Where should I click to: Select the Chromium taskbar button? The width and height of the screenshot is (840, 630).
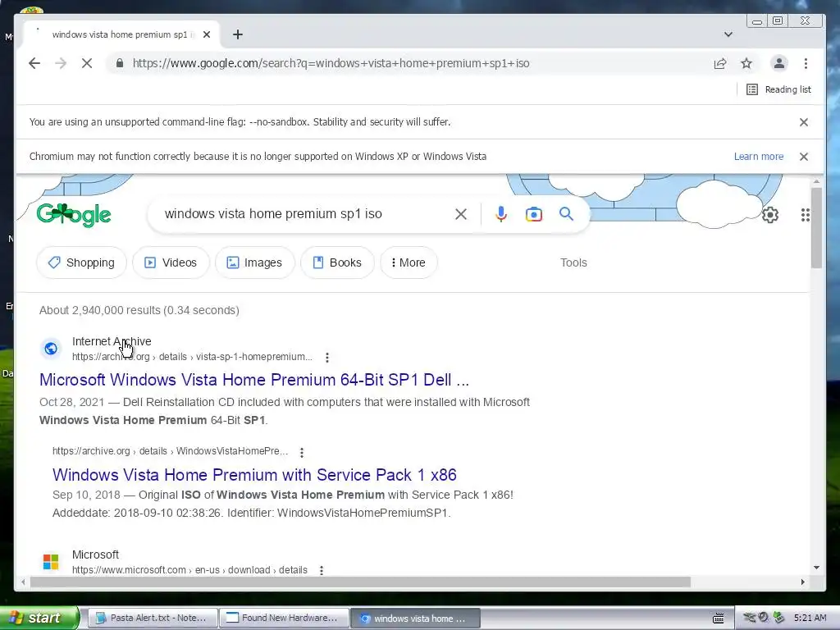click(415, 619)
